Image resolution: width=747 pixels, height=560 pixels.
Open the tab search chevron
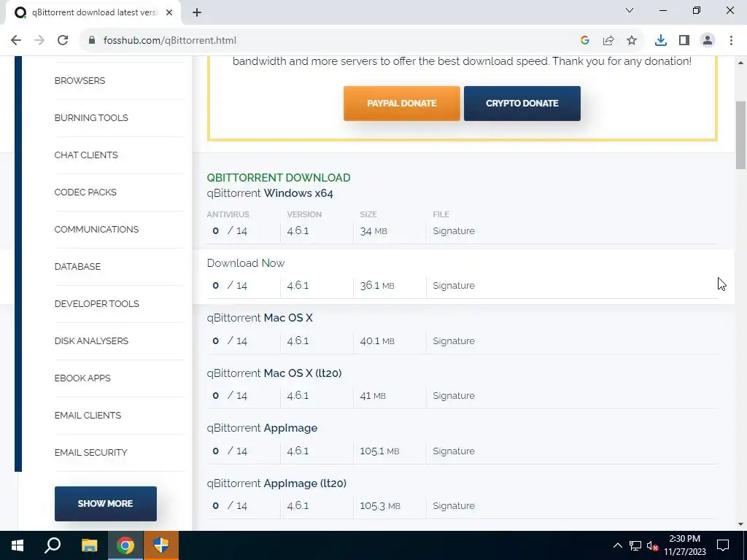(630, 10)
